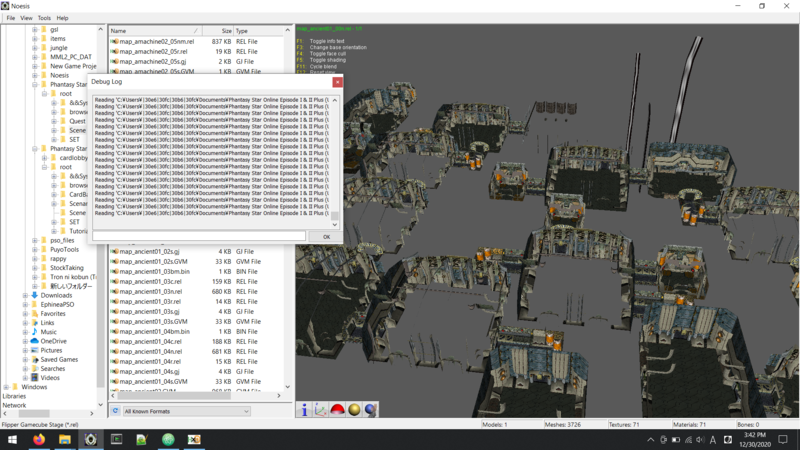Refresh the file list with the reload icon
This screenshot has height=450, width=800.
(x=115, y=411)
